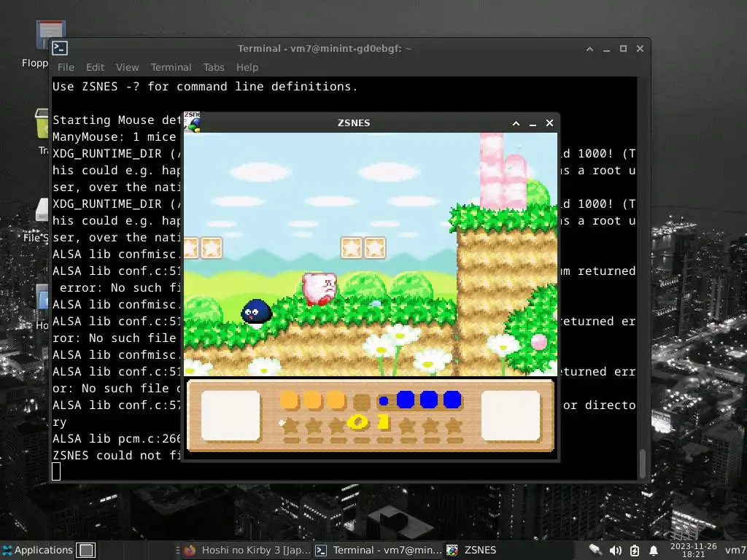Click the ZSNES window title icon
Screen dimensions: 747x560
(x=192, y=122)
